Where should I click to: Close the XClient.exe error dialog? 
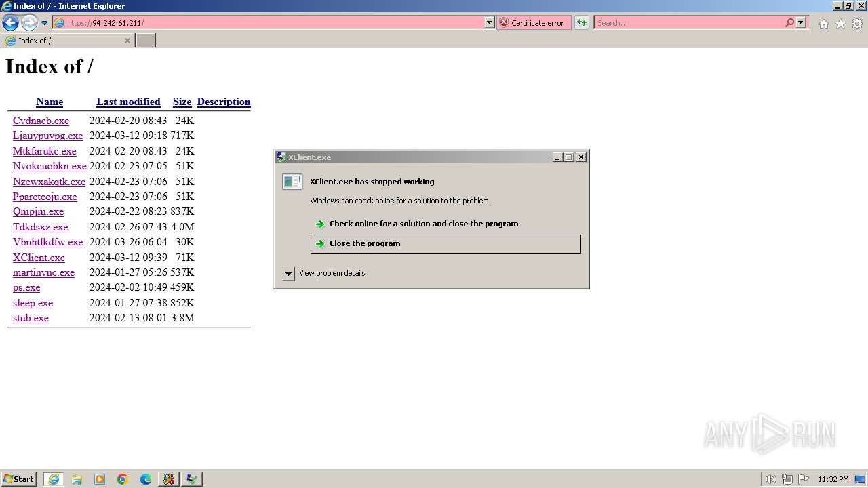(x=581, y=157)
